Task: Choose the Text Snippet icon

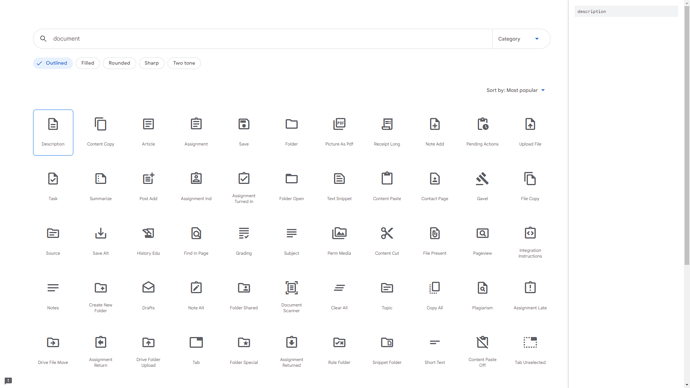Action: (339, 179)
